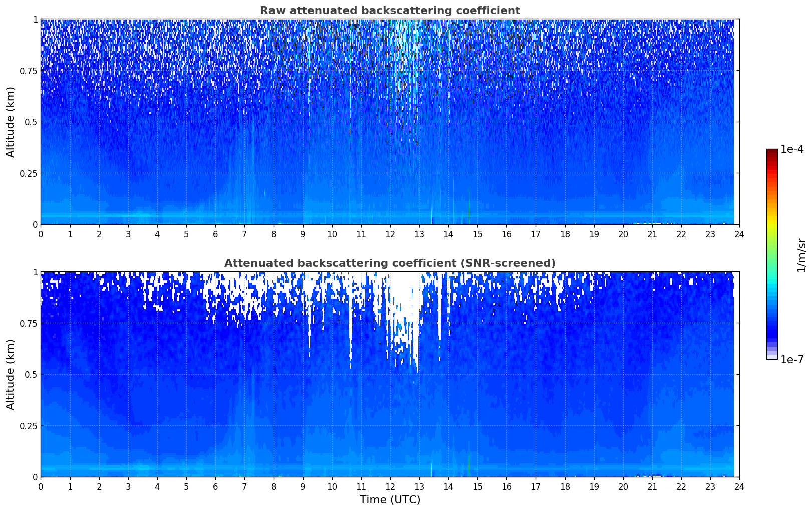
Task: Click the '0.75' altitude tick on the bottom plot
Action: pos(28,323)
